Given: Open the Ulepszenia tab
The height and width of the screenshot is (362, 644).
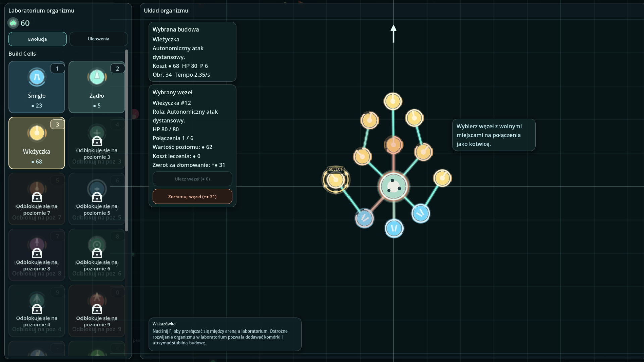Looking at the screenshot, I should 98,39.
